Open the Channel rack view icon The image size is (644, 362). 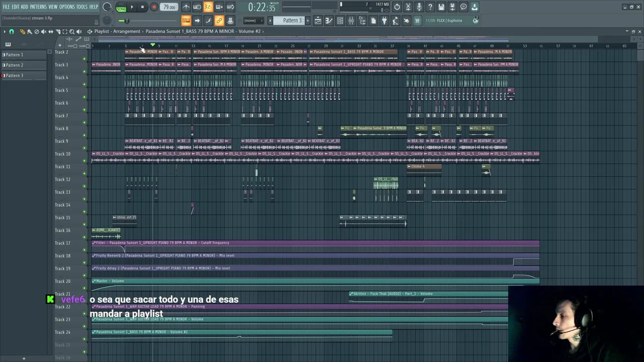click(x=340, y=21)
